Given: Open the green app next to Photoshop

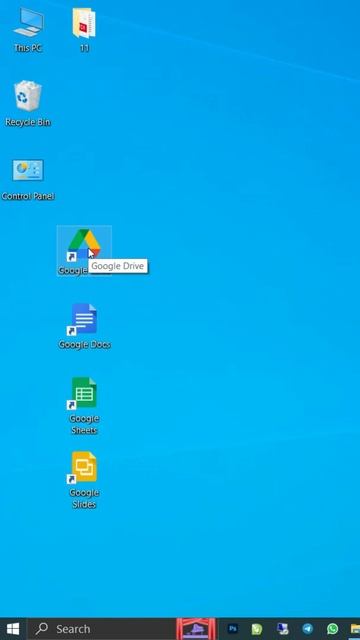Looking at the screenshot, I should (257, 629).
